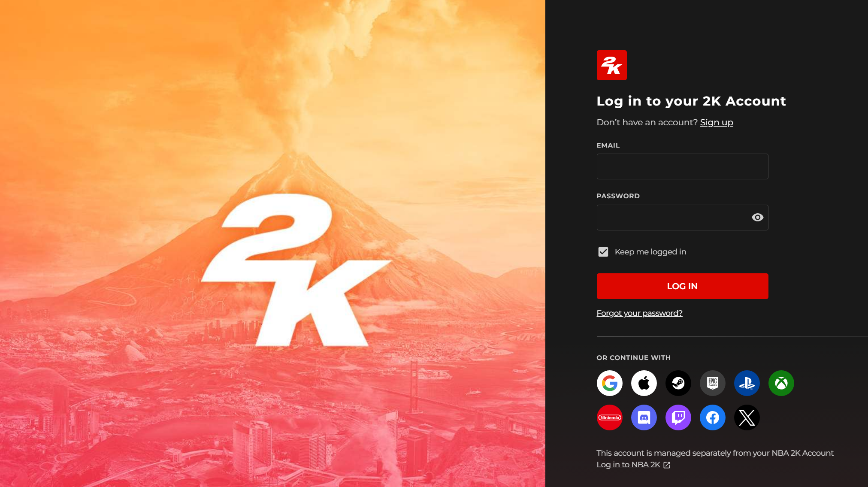Click the red 2K logo badge
The width and height of the screenshot is (868, 487).
click(x=611, y=65)
